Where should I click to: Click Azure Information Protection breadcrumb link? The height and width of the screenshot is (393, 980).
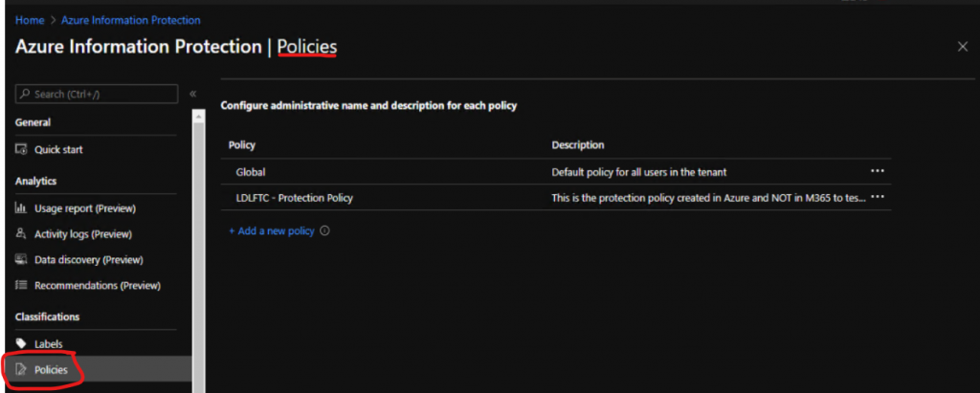tap(130, 21)
